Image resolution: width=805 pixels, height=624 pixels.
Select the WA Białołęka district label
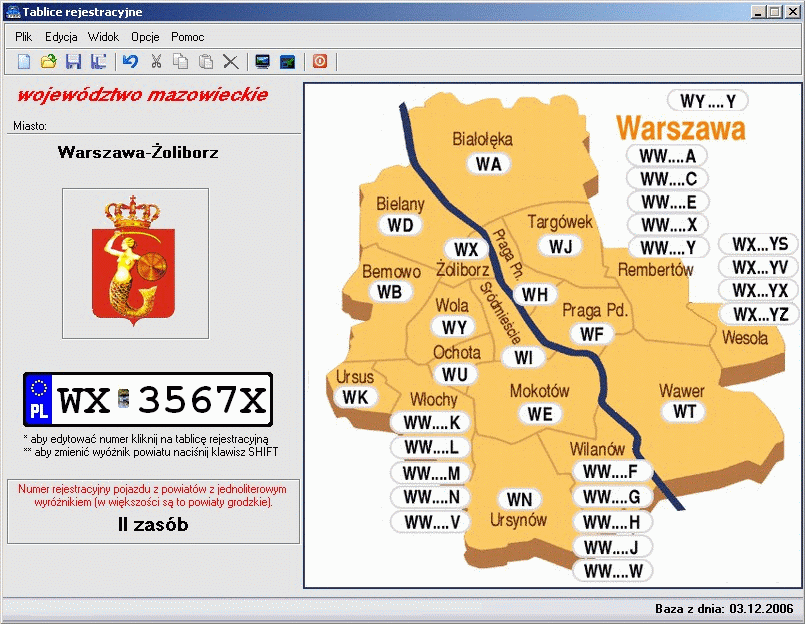pyautogui.click(x=489, y=164)
